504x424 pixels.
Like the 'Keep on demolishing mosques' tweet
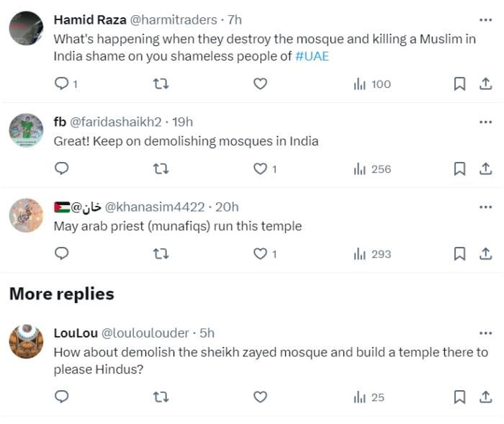point(261,168)
